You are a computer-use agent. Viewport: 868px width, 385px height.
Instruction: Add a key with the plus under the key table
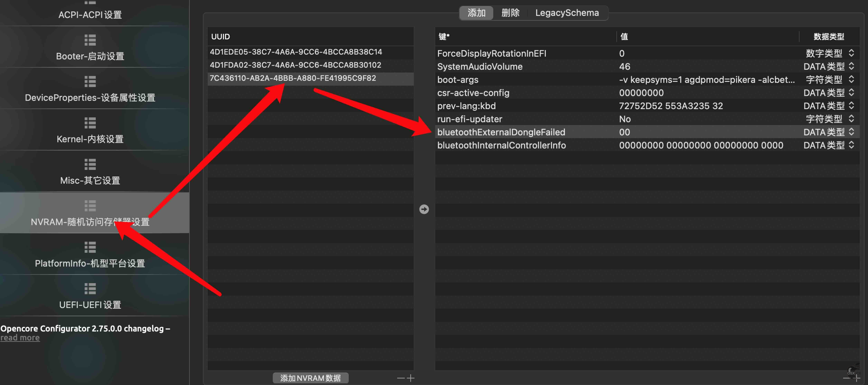[856, 379]
